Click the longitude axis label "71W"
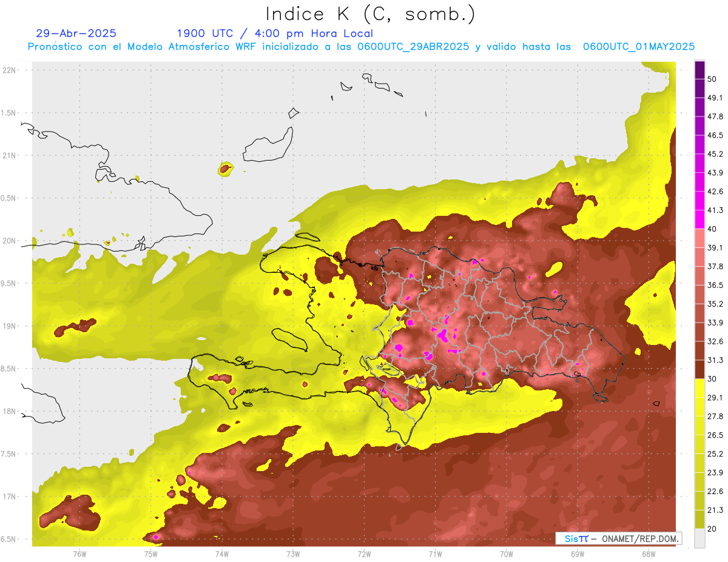This screenshot has height=562, width=728. (x=435, y=554)
